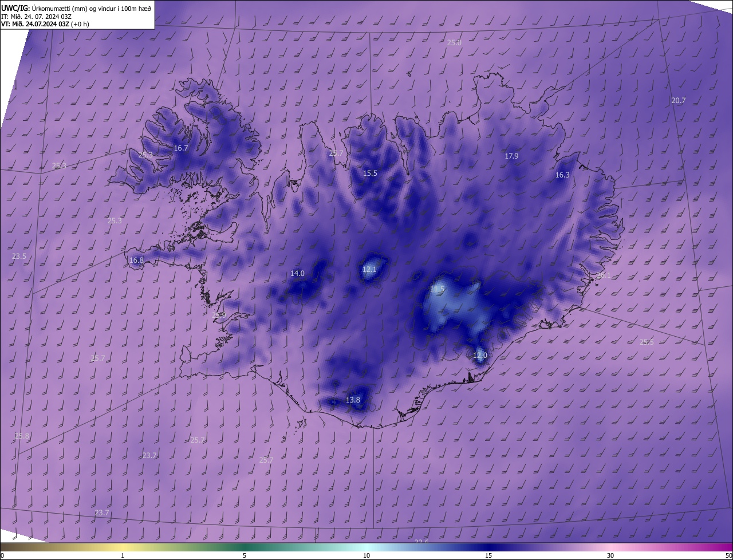Image resolution: width=733 pixels, height=560 pixels.
Task: Click the 16.8 value label
Action: pos(136,260)
